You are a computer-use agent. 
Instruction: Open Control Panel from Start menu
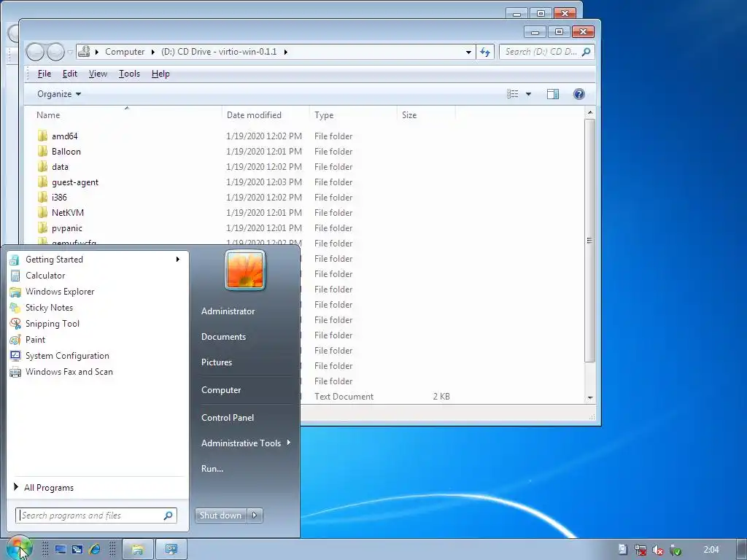(228, 418)
